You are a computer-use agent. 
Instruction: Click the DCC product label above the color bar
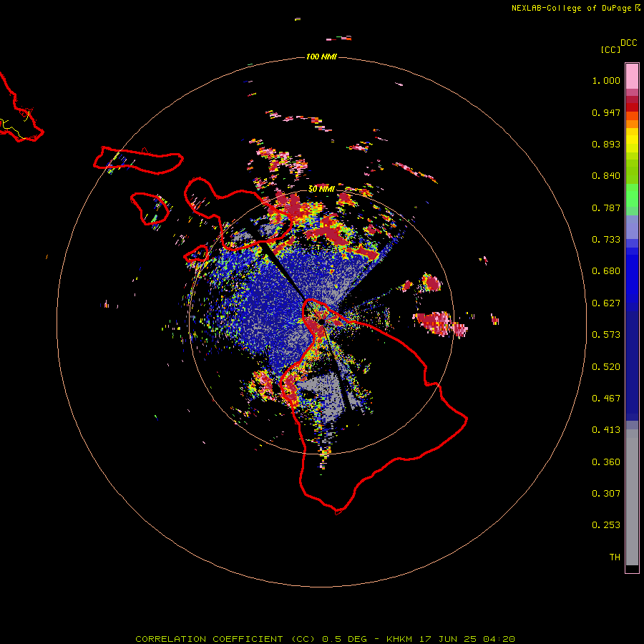[629, 43]
